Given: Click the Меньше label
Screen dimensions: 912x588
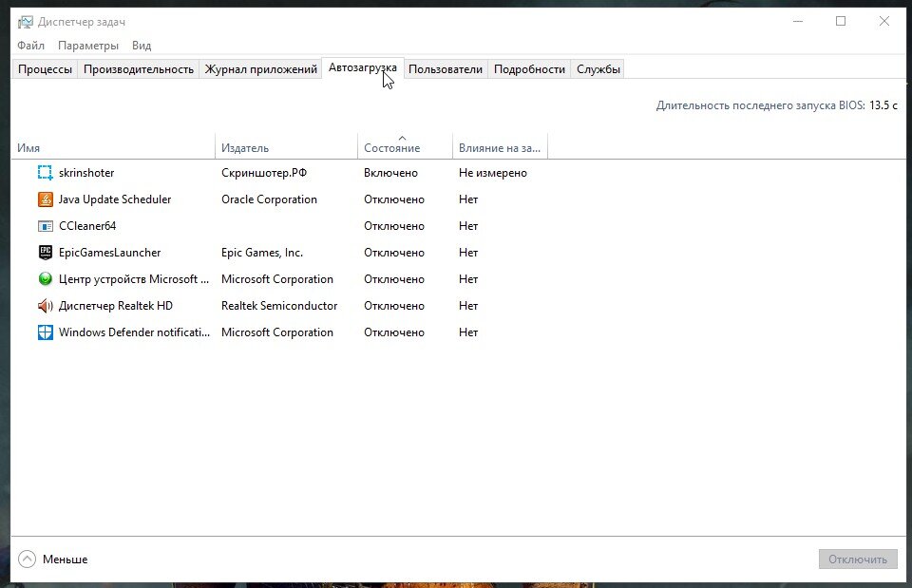Looking at the screenshot, I should coord(66,560).
